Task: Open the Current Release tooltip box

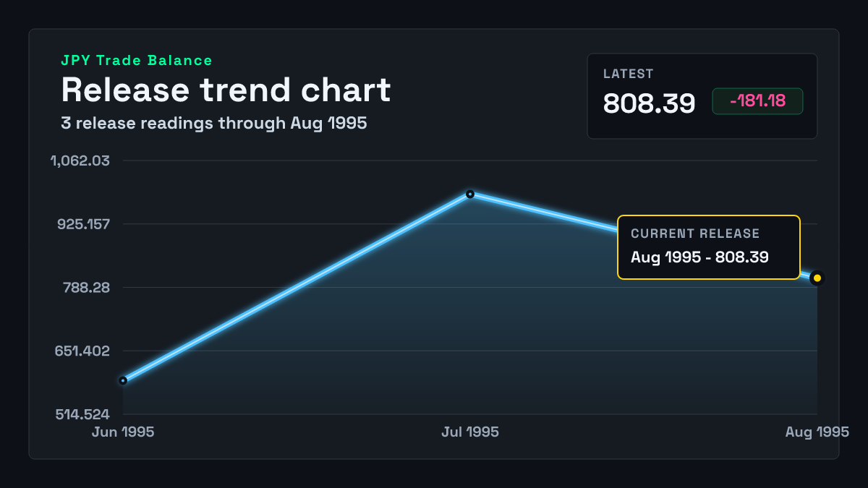Action: click(x=709, y=247)
